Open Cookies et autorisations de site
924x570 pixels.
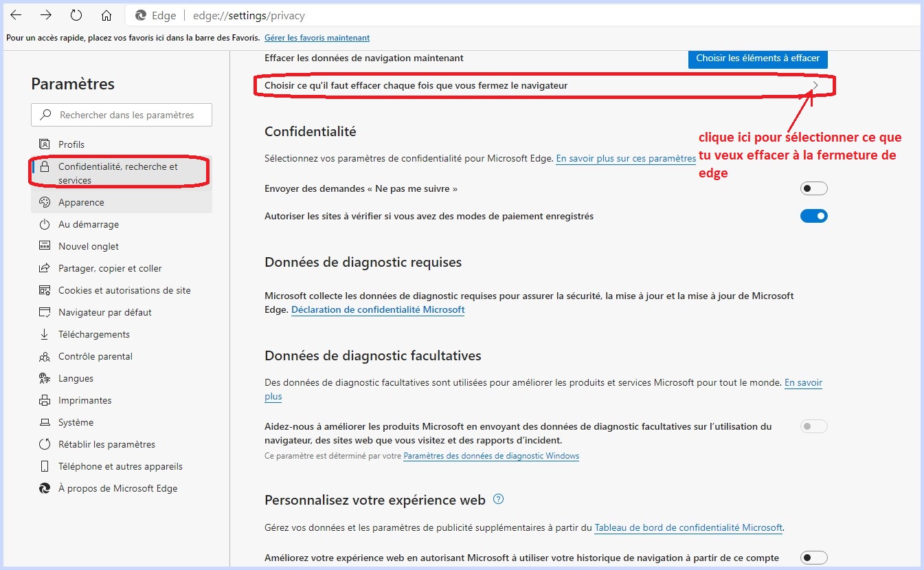click(x=122, y=290)
